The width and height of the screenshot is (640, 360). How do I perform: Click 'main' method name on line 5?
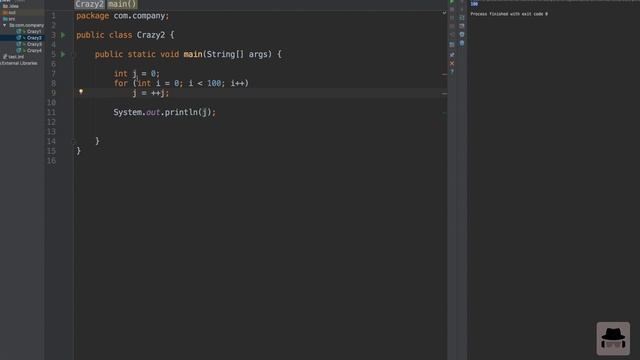pos(193,54)
